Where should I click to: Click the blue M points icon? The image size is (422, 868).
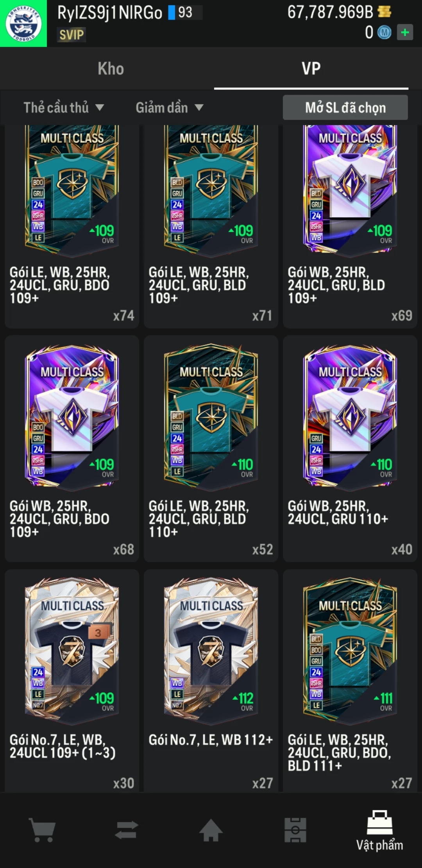click(x=384, y=32)
